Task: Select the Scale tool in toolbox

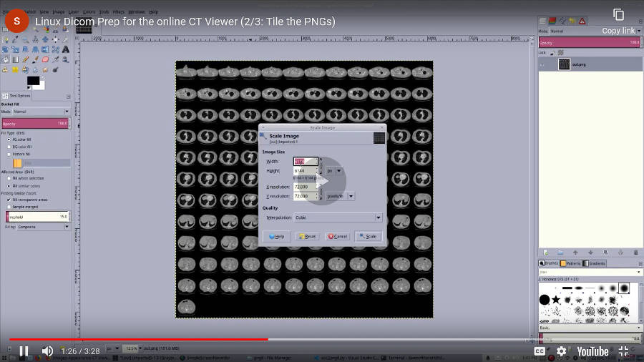Action: point(15,49)
